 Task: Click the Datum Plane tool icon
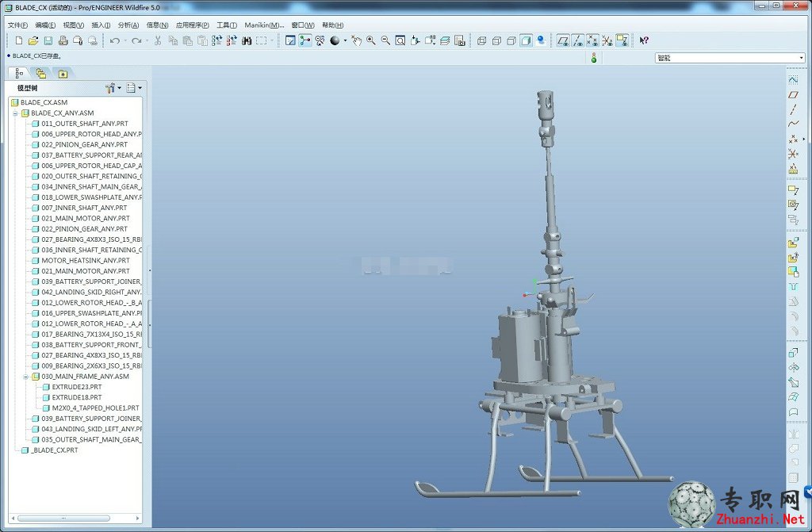(x=793, y=95)
